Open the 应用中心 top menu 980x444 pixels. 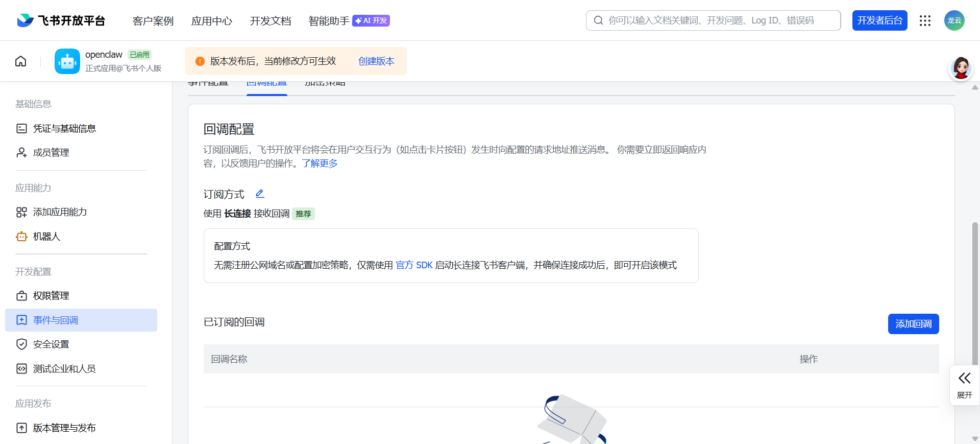pos(212,21)
